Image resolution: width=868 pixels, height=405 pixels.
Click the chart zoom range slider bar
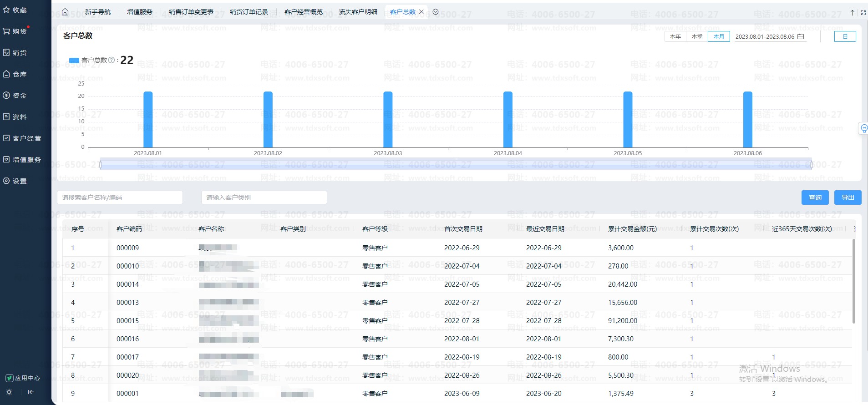pyautogui.click(x=455, y=164)
